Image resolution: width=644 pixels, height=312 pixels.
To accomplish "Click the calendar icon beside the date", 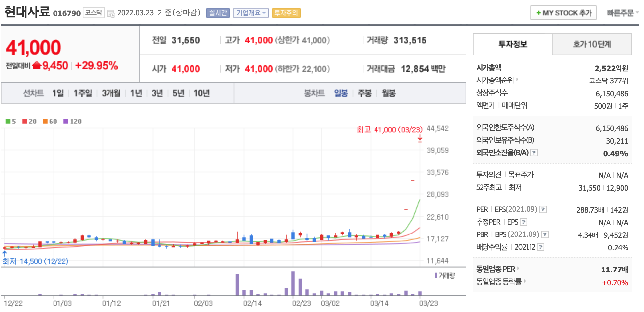I will click(x=111, y=14).
